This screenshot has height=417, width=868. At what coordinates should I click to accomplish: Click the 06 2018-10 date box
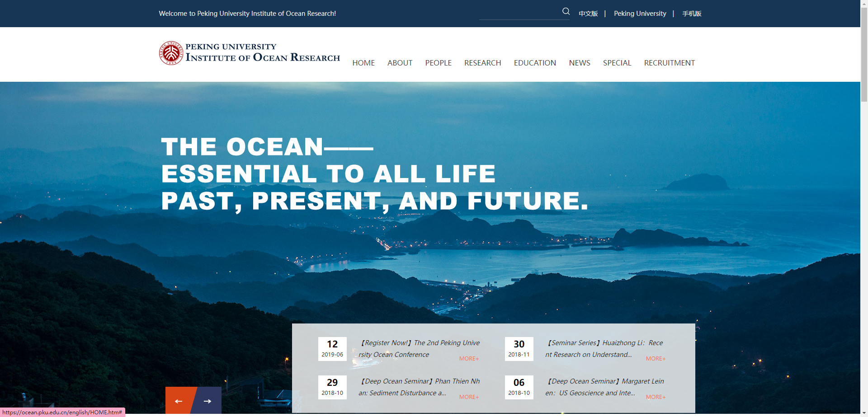[x=519, y=387]
